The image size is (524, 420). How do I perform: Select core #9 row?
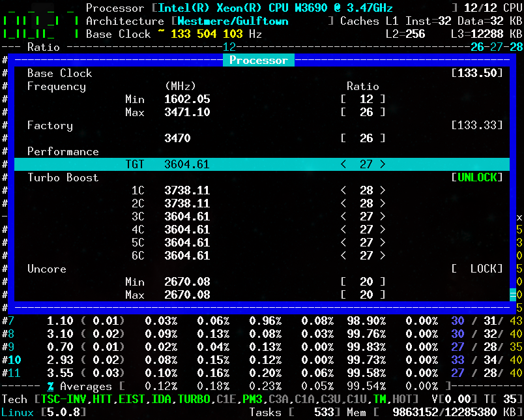point(262,347)
